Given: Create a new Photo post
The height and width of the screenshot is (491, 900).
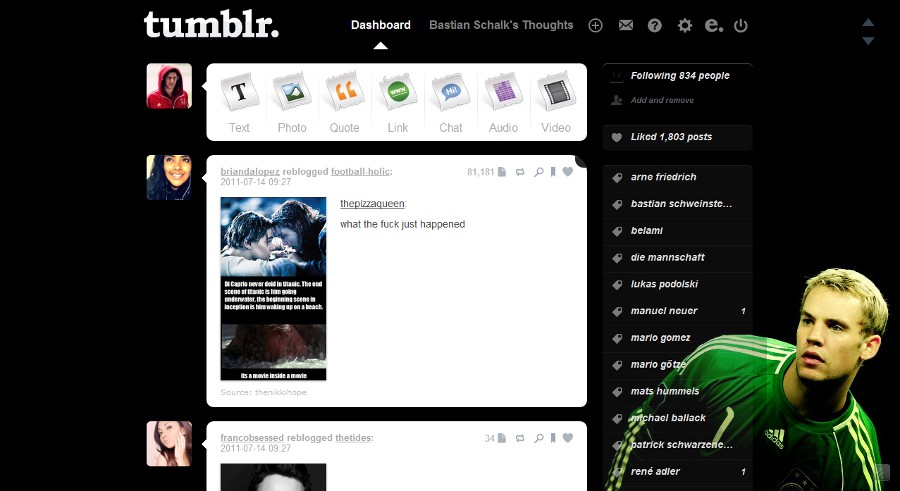Looking at the screenshot, I should click(292, 103).
